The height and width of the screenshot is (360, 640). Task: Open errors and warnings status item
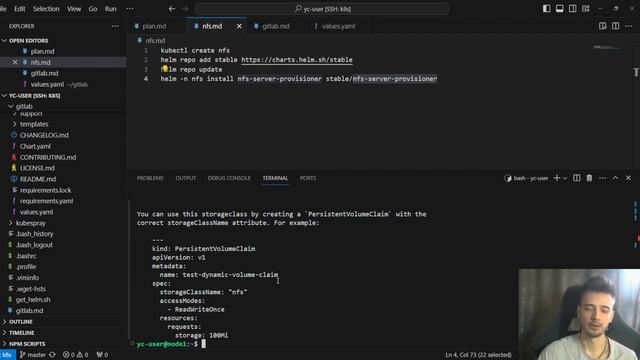point(76,355)
